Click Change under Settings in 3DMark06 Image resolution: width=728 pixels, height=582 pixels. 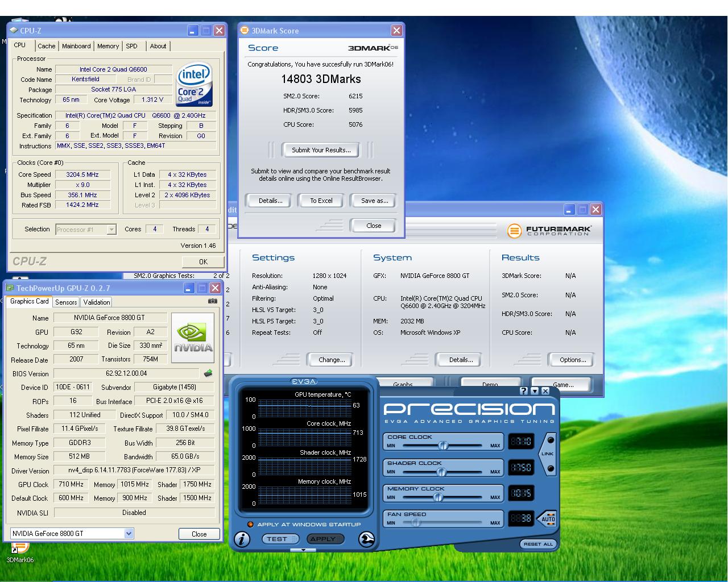point(332,360)
